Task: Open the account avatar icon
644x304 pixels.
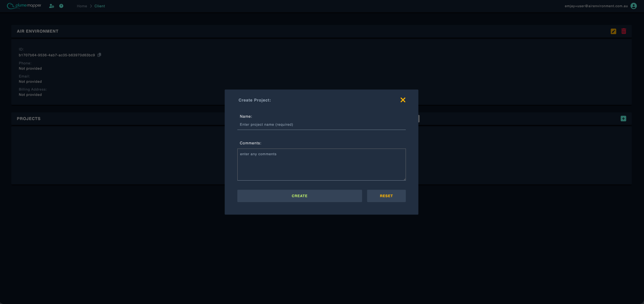Action: tap(634, 6)
